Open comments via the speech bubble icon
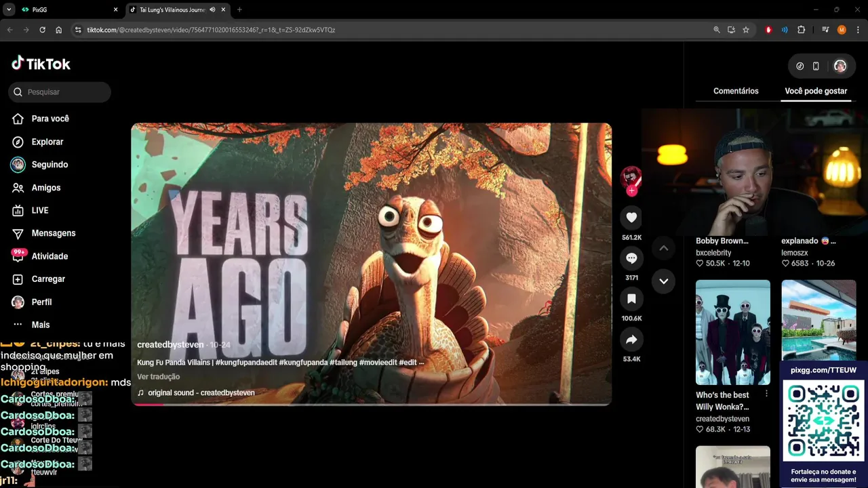The width and height of the screenshot is (868, 488). pos(631,258)
